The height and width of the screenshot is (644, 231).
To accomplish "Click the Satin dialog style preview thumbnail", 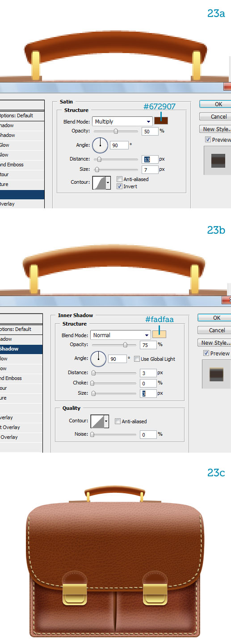I will [218, 161].
